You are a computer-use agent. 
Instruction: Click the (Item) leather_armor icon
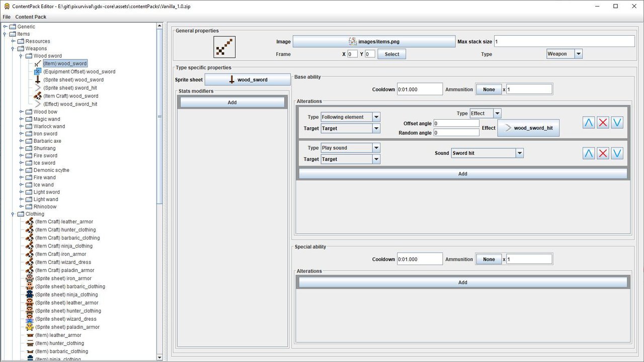pos(30,335)
